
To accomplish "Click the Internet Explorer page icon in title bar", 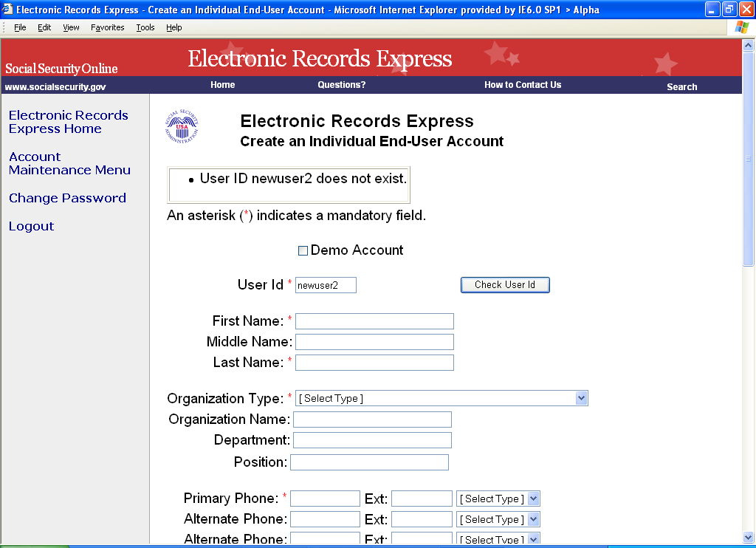I will pyautogui.click(x=7, y=9).
